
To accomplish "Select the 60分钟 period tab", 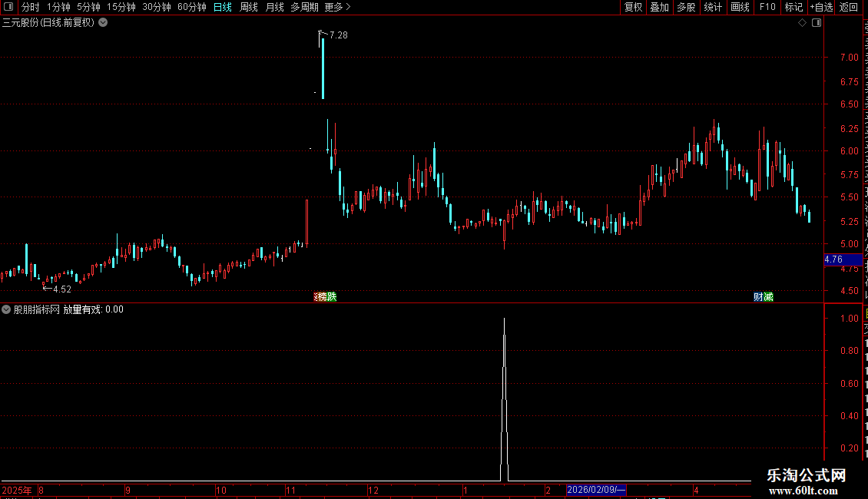I will click(192, 7).
